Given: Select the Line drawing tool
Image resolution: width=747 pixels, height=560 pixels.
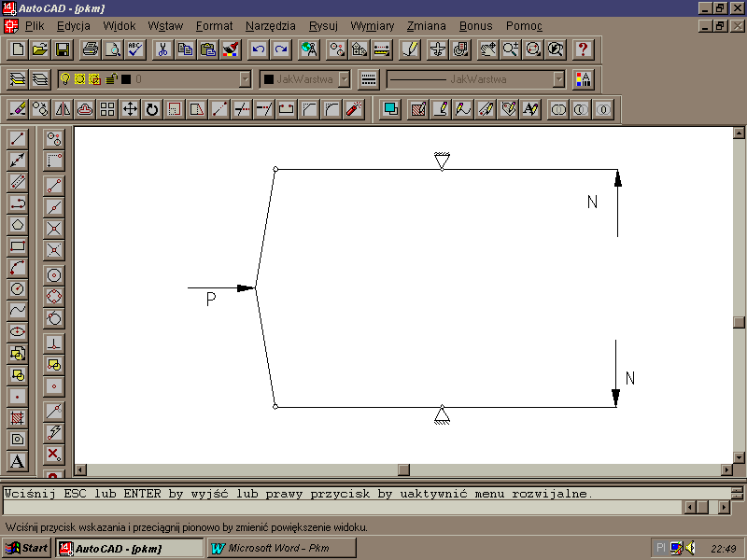Looking at the screenshot, I should point(17,139).
